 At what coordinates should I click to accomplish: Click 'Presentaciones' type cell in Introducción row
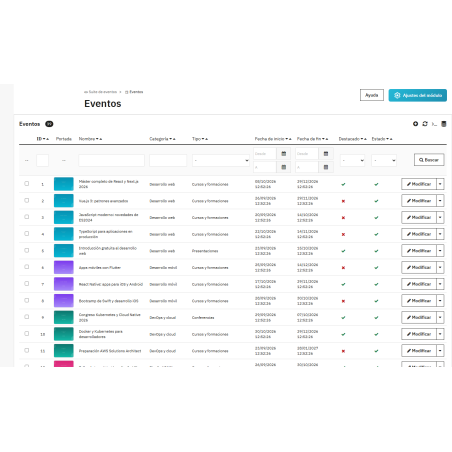click(205, 251)
